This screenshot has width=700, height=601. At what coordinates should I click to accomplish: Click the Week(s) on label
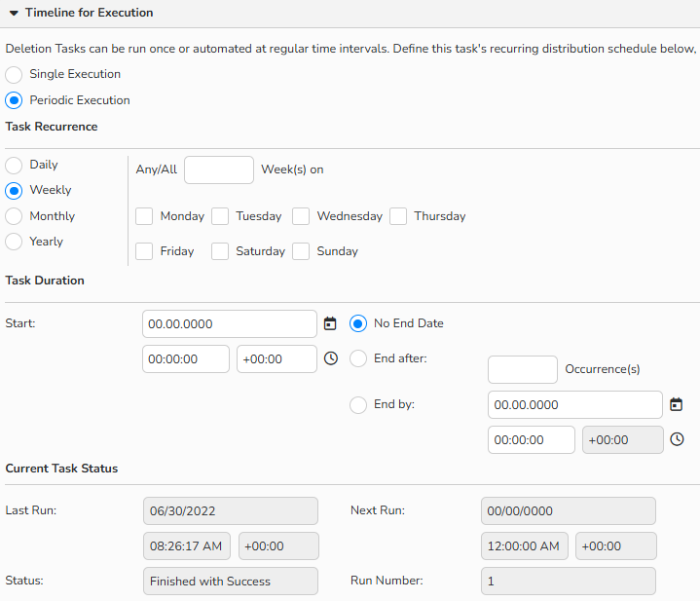tap(292, 169)
